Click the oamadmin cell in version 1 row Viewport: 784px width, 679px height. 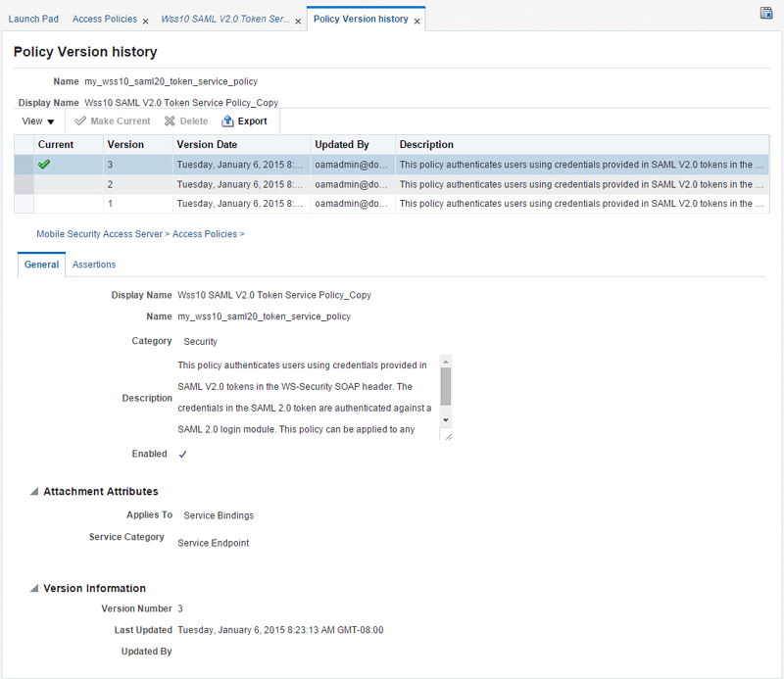pyautogui.click(x=353, y=204)
